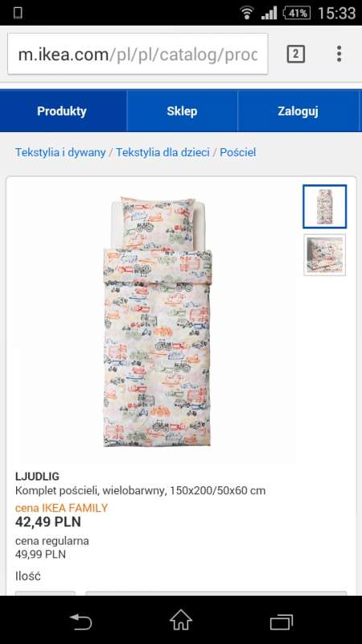Tap the phone notification icon in status bar
The image size is (362, 644).
(x=17, y=13)
